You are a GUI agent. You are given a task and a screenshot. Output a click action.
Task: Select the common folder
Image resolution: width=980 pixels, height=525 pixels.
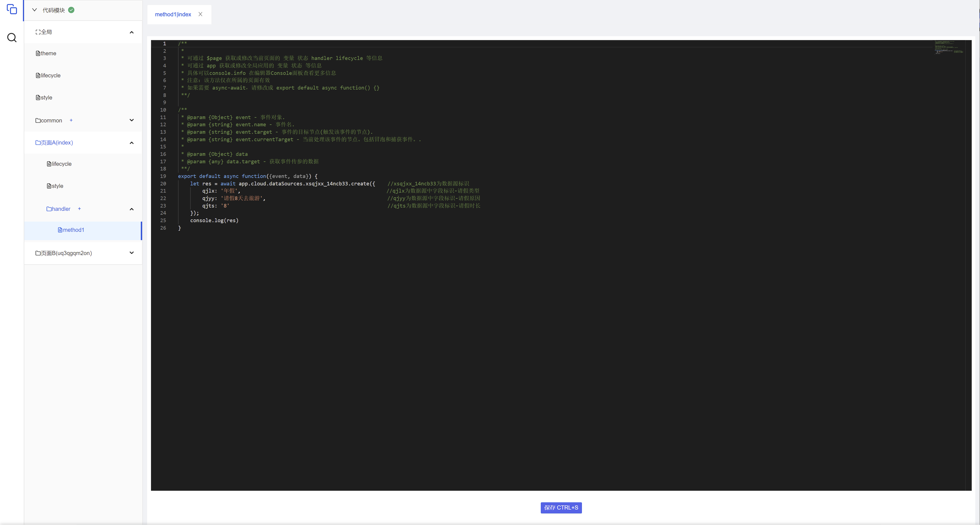point(49,120)
